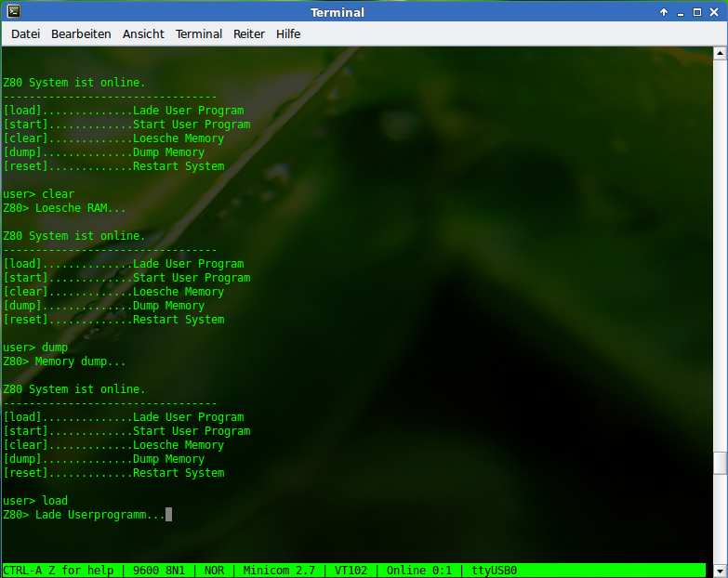Open the Bearbeiten menu
The width and height of the screenshot is (728, 578).
pyautogui.click(x=81, y=33)
